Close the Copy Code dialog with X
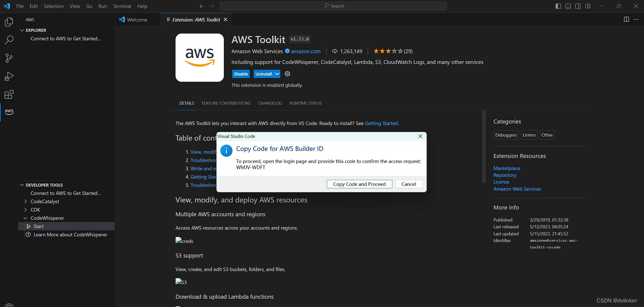Image resolution: width=644 pixels, height=307 pixels. coord(420,136)
